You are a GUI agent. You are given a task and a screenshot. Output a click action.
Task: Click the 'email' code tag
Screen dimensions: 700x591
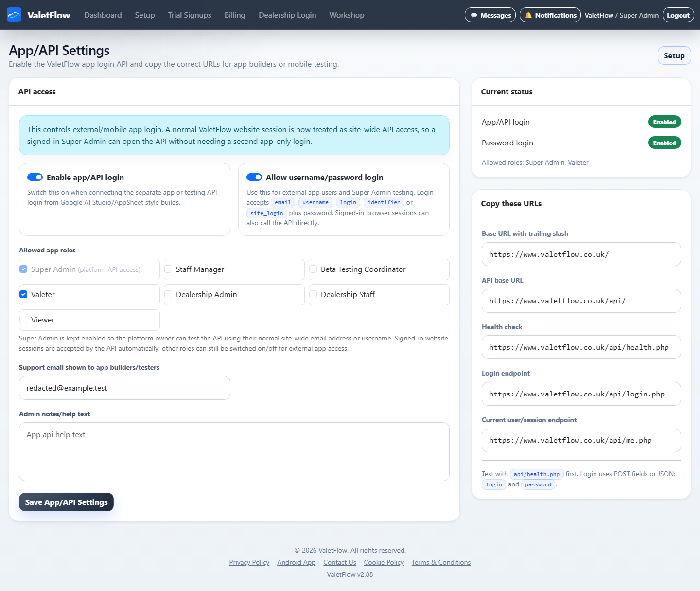pos(283,202)
